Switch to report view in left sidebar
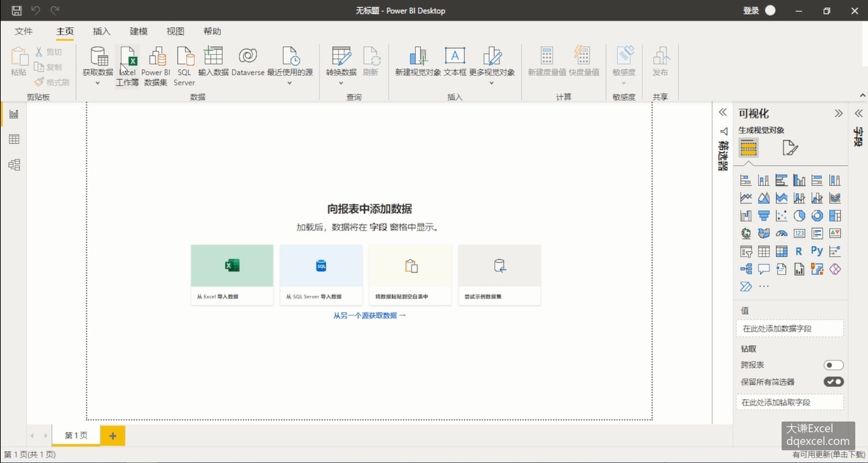Viewport: 868px width, 463px height. pyautogui.click(x=13, y=114)
